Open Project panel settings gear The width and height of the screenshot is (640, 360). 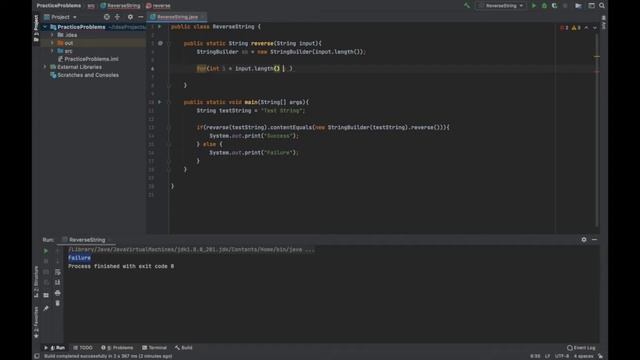coord(130,17)
